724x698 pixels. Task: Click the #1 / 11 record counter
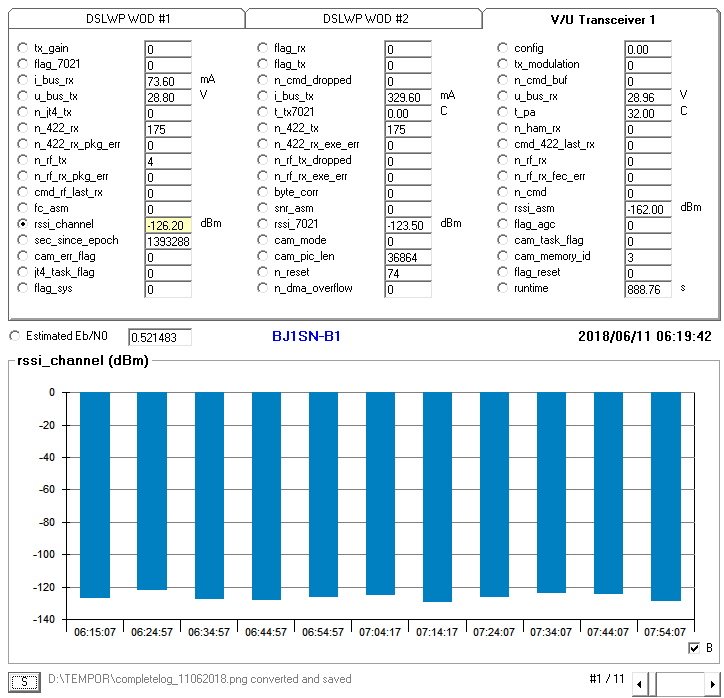(607, 679)
